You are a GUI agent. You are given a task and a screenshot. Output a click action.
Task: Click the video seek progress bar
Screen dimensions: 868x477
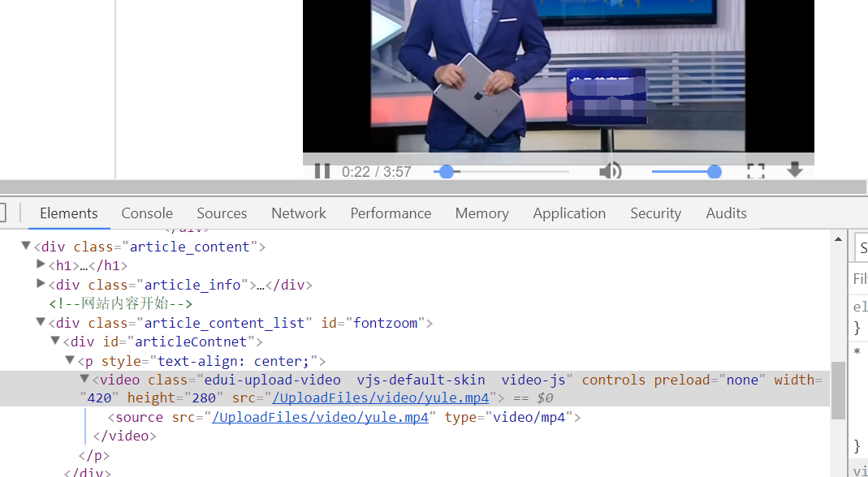(502, 171)
